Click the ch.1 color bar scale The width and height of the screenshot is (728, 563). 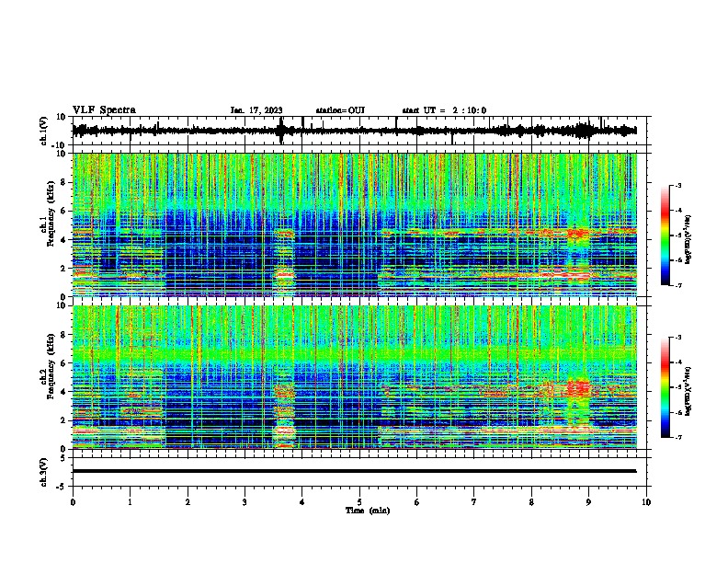coord(665,236)
